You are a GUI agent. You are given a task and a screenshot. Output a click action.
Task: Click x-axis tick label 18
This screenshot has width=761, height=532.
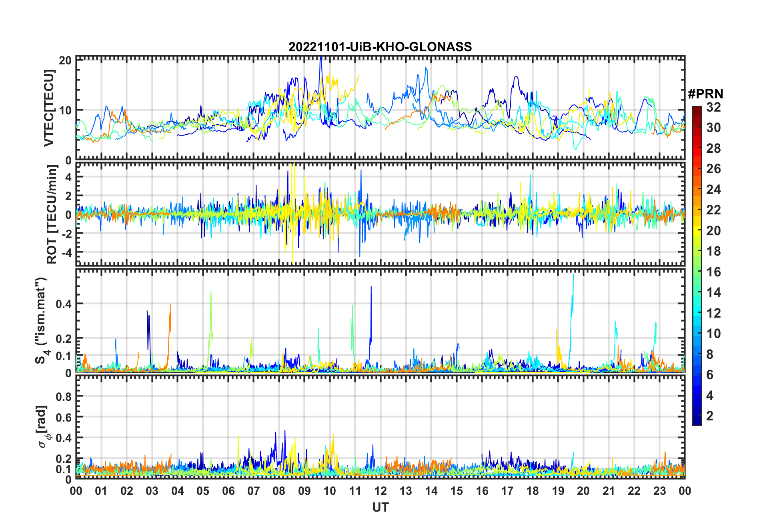533,491
